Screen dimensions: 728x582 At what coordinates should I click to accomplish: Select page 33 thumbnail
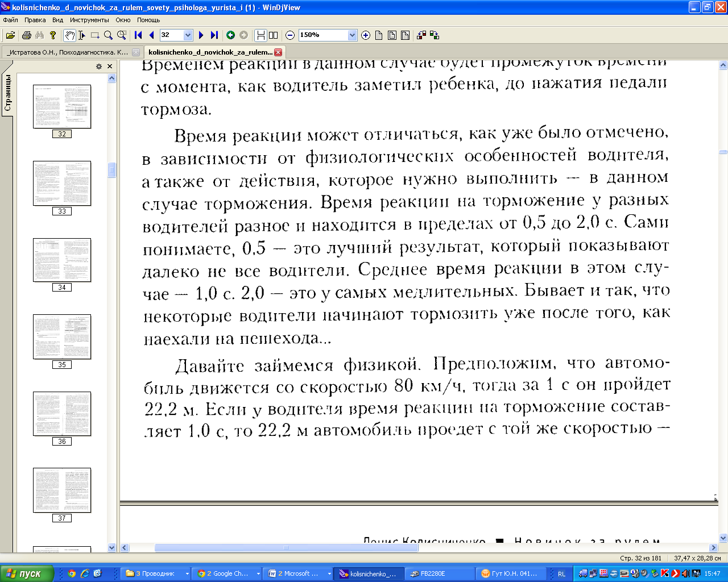tap(62, 184)
